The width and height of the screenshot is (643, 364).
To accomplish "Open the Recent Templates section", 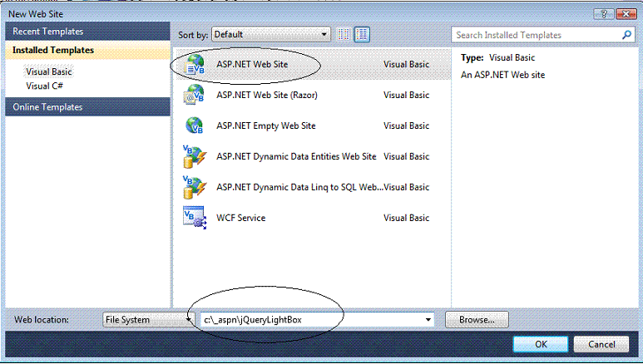I will (87, 31).
